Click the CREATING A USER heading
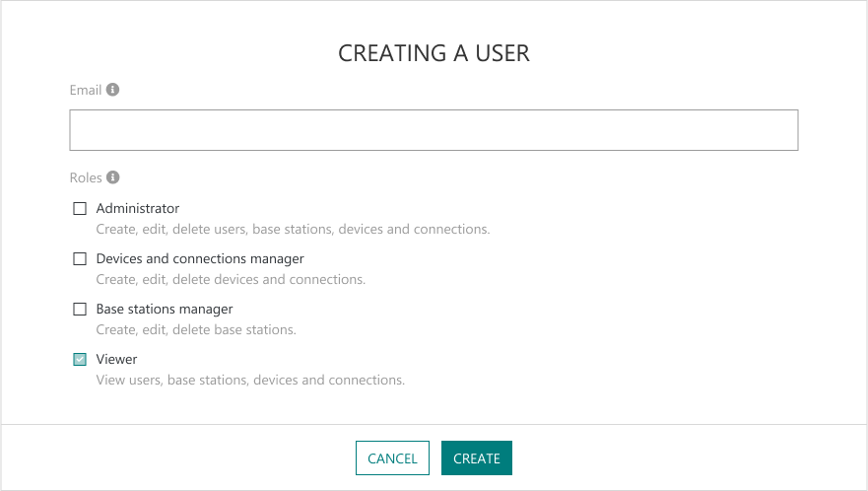 pyautogui.click(x=434, y=53)
